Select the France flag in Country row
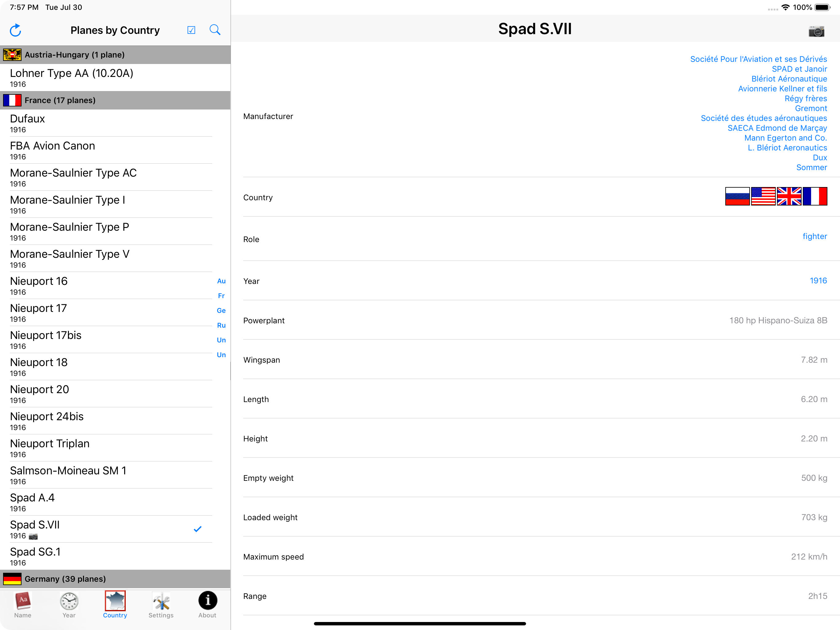Viewport: 840px width, 630px height. coord(815,197)
